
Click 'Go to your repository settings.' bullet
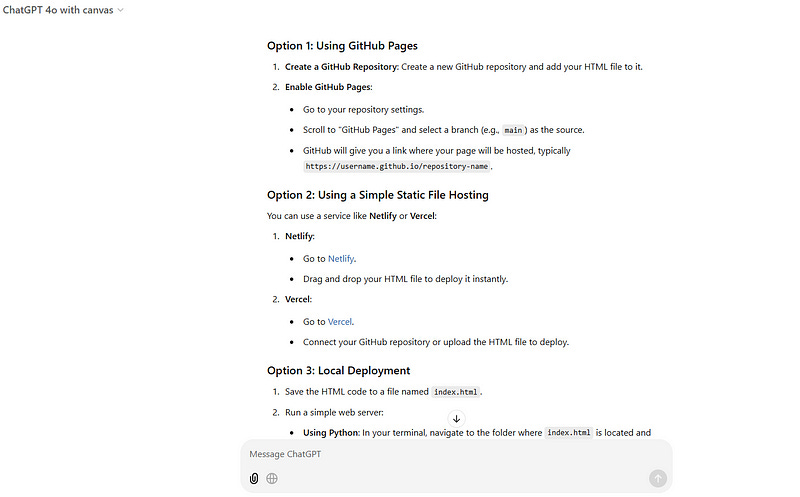tap(363, 110)
